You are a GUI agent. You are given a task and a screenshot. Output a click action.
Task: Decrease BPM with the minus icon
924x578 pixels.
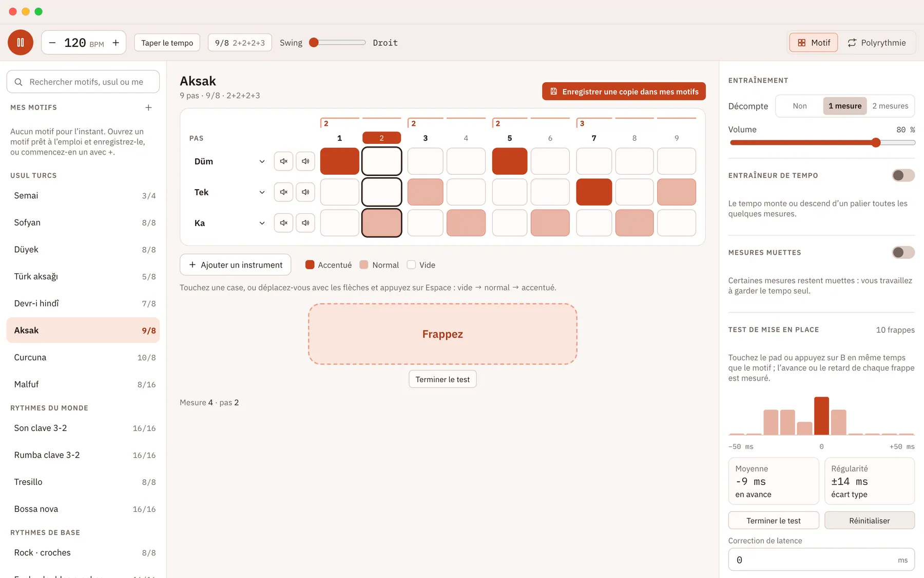click(52, 43)
